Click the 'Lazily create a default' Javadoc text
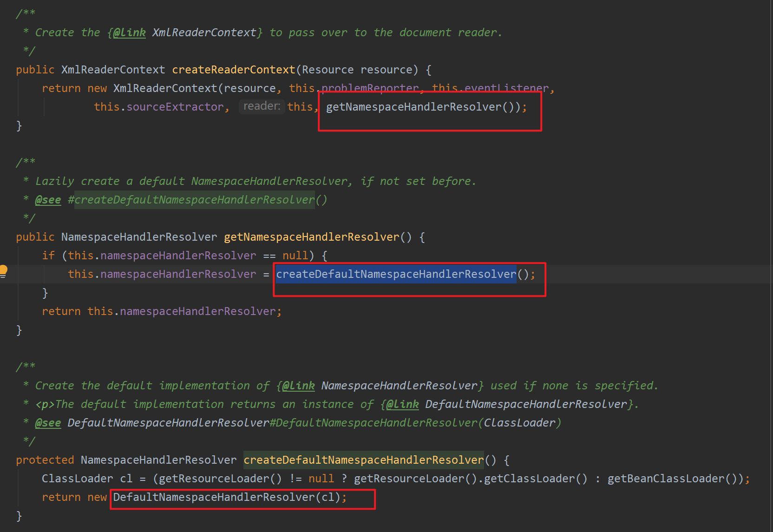Screen dimensions: 773x532 tap(110, 181)
